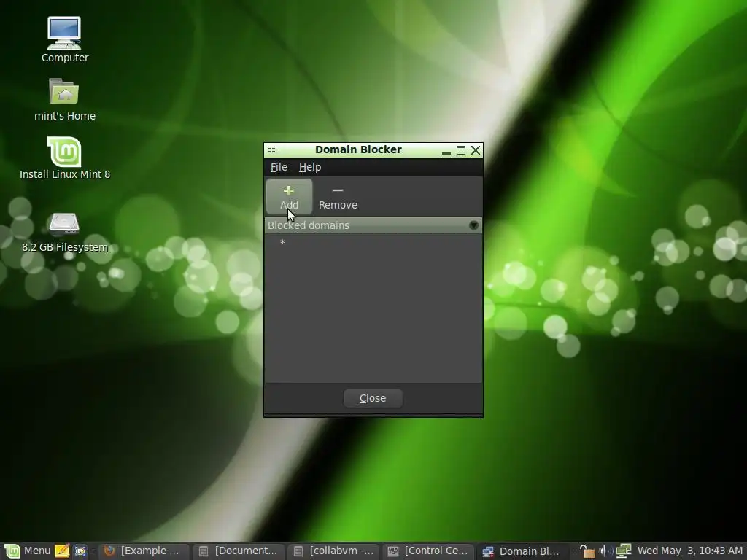The width and height of the screenshot is (747, 560).
Task: Switch to the collabvm taskbar window
Action: coord(334,551)
